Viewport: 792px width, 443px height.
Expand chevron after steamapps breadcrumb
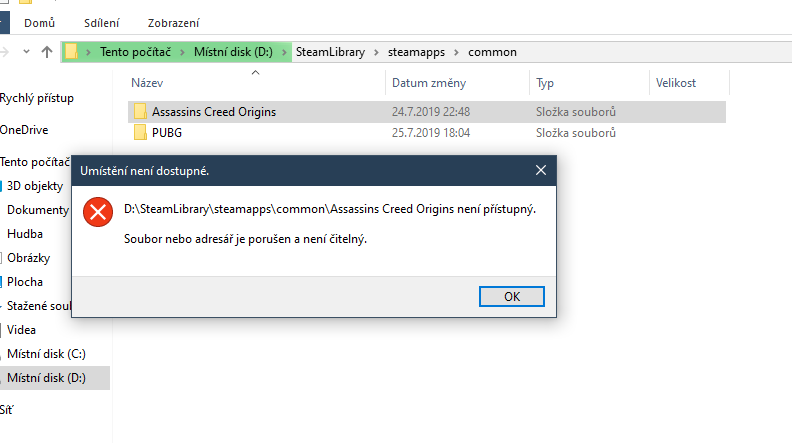tap(456, 53)
